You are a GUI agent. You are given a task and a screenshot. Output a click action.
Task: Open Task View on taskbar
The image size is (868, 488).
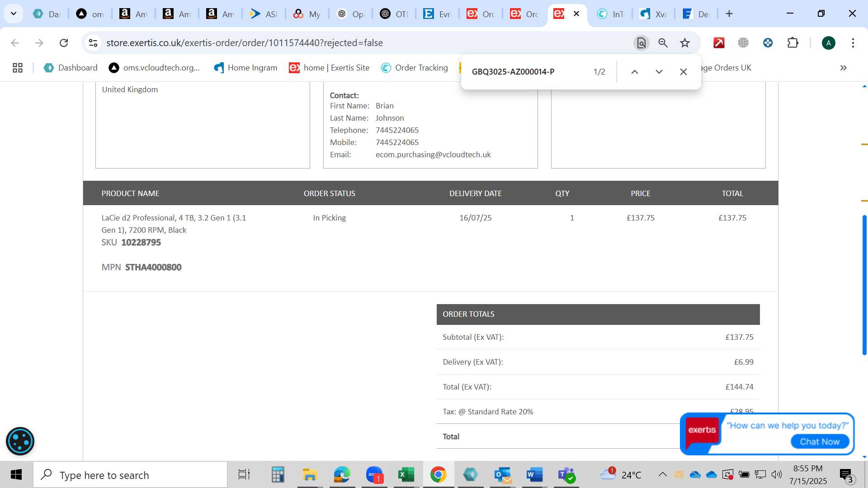[x=244, y=475]
